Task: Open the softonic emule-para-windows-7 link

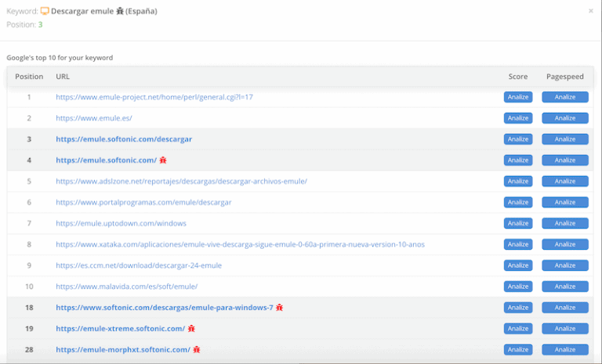Action: tap(165, 308)
